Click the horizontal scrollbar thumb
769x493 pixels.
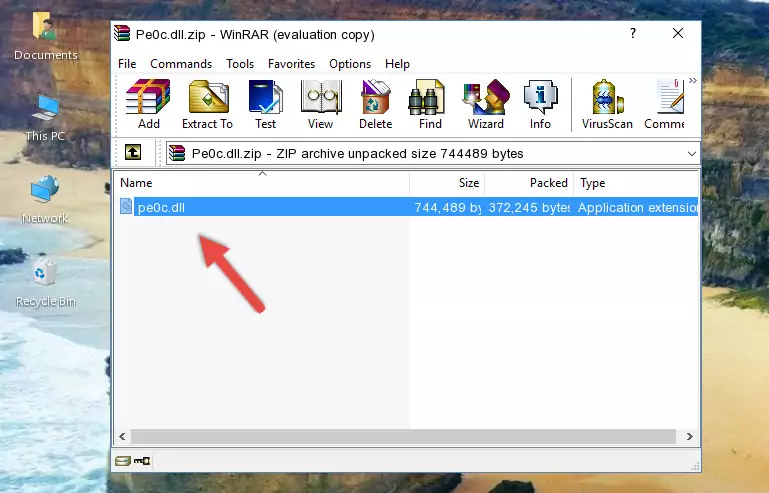403,436
